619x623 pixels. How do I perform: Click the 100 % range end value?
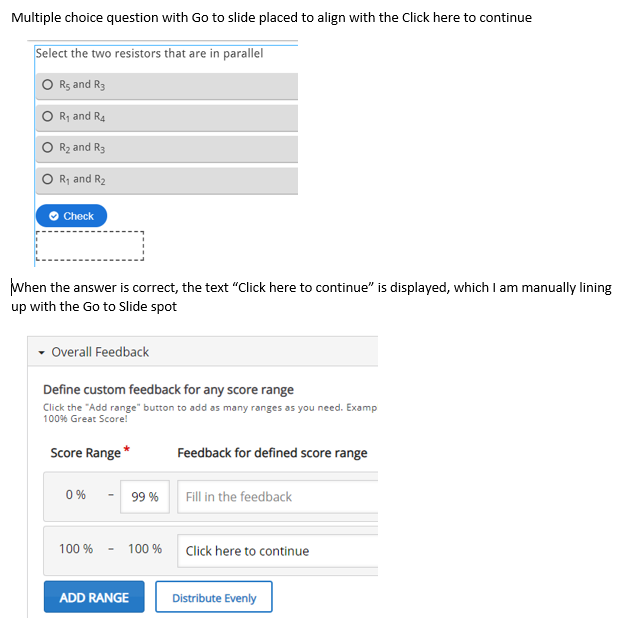(x=145, y=549)
